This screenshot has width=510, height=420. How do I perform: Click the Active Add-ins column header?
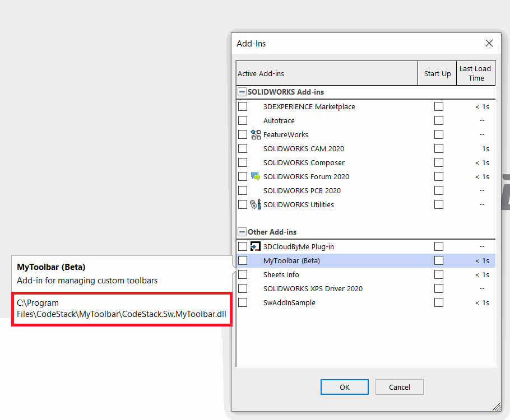(x=327, y=73)
